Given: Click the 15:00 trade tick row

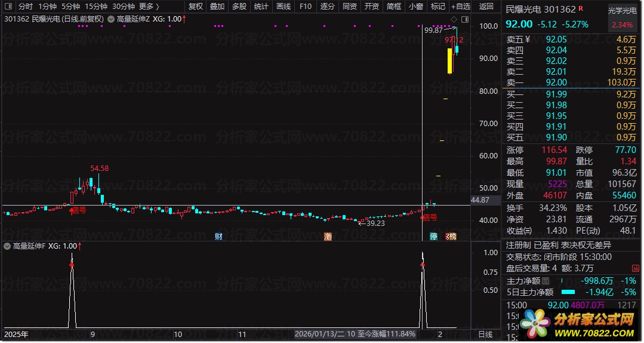Looking at the screenshot, I should pyautogui.click(x=571, y=305).
